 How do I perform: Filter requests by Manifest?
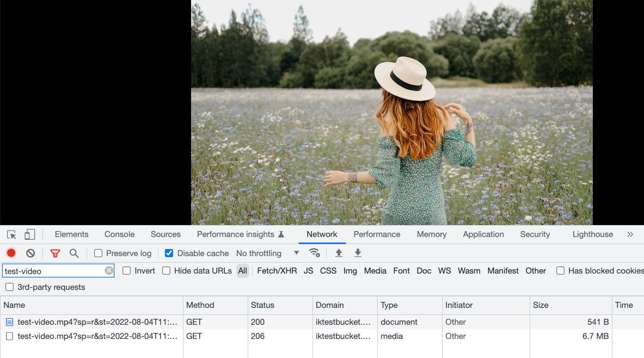click(x=502, y=271)
